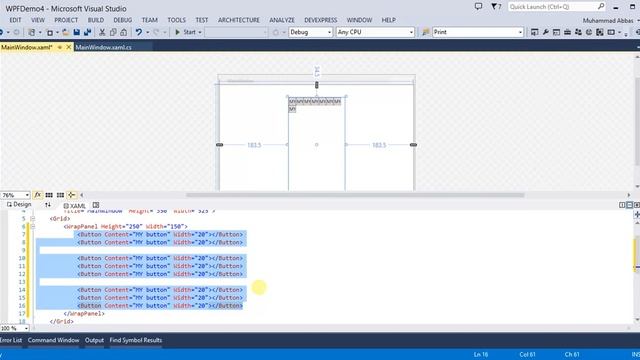
Task: Click the Cut scissors icon
Action: click(102, 32)
